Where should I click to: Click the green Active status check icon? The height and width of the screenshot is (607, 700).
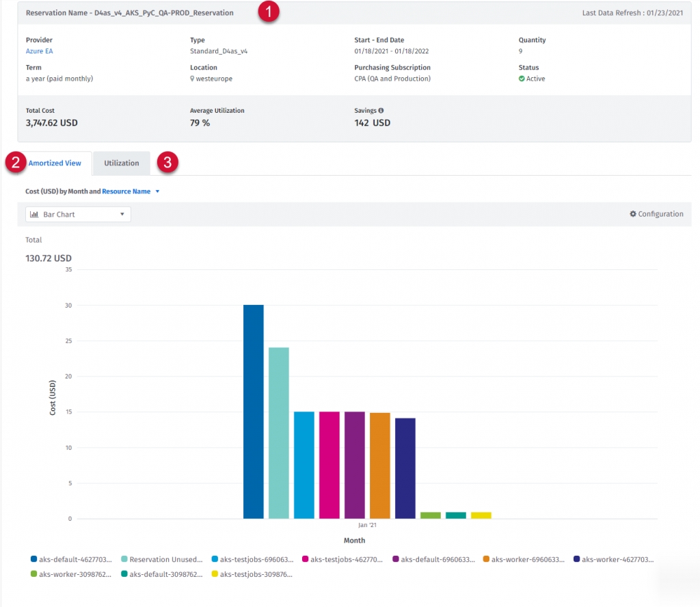click(x=522, y=79)
